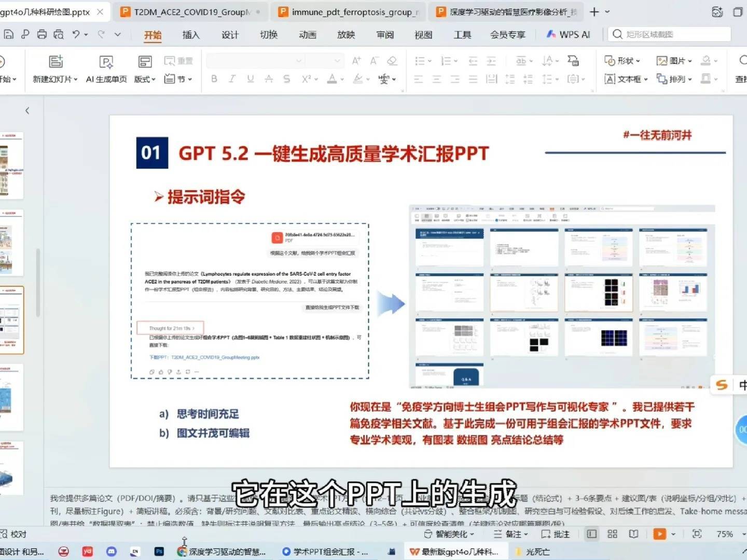This screenshot has height=560, width=747.
Task: Click the AI 生成单页 toolbar icon
Action: point(106,67)
